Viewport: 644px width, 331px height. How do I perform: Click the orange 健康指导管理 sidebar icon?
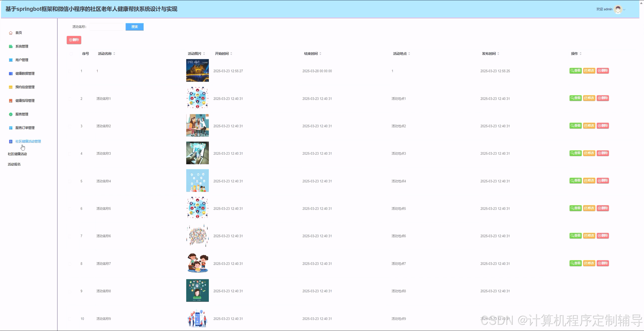[11, 101]
